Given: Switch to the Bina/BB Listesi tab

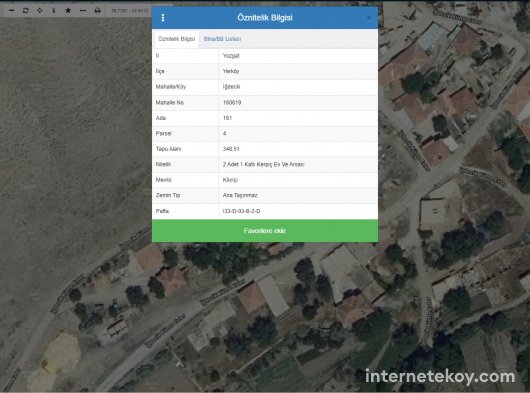Looking at the screenshot, I should (x=222, y=39).
